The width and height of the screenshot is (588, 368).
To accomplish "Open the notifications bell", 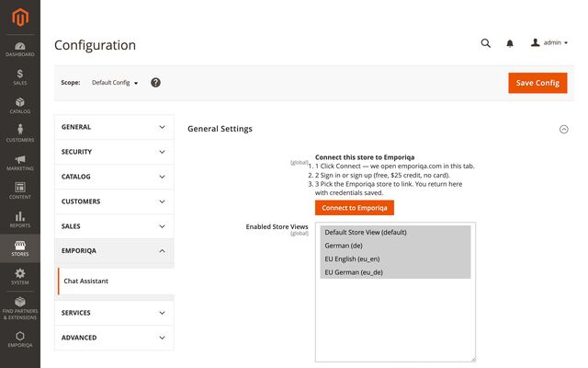I will (510, 43).
